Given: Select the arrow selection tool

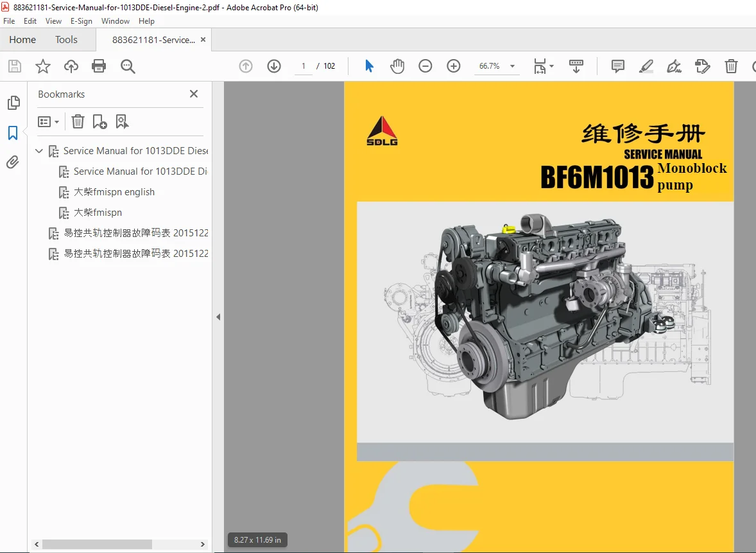Looking at the screenshot, I should pyautogui.click(x=369, y=66).
